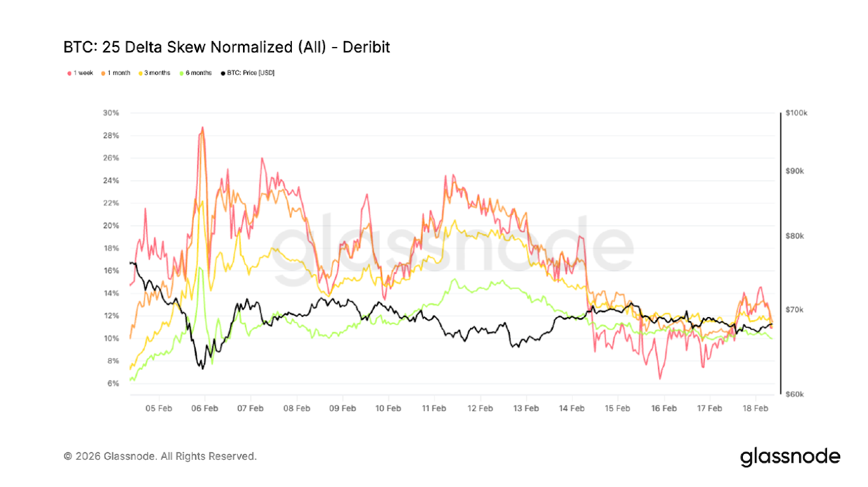The height and width of the screenshot is (487, 868).
Task: Click the yellow 3 months legend dot
Action: pos(140,73)
